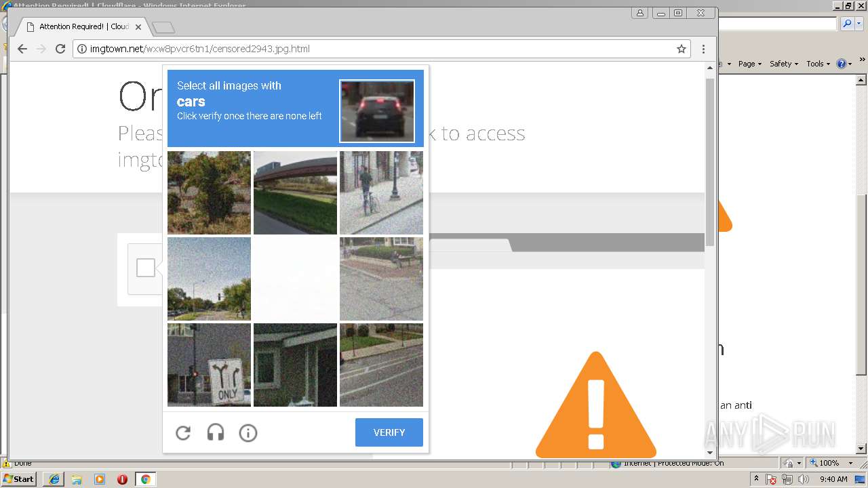Get a new captcha challenge

click(183, 432)
